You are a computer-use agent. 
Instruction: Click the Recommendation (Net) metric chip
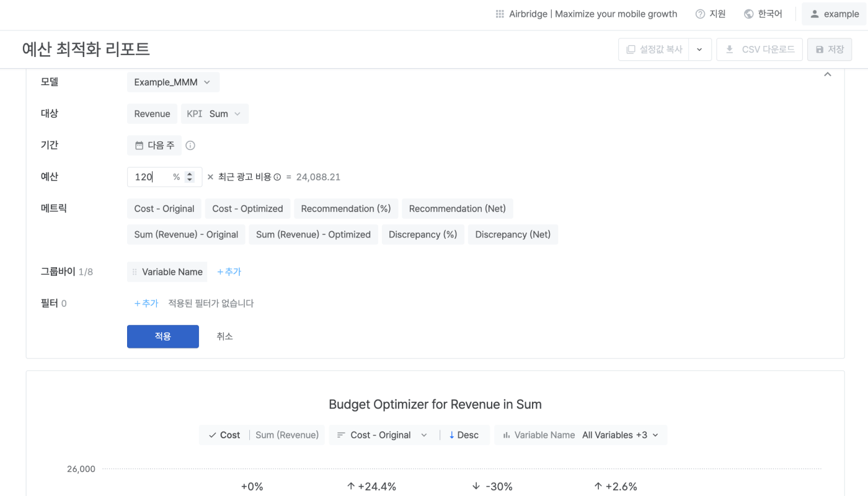coord(458,208)
